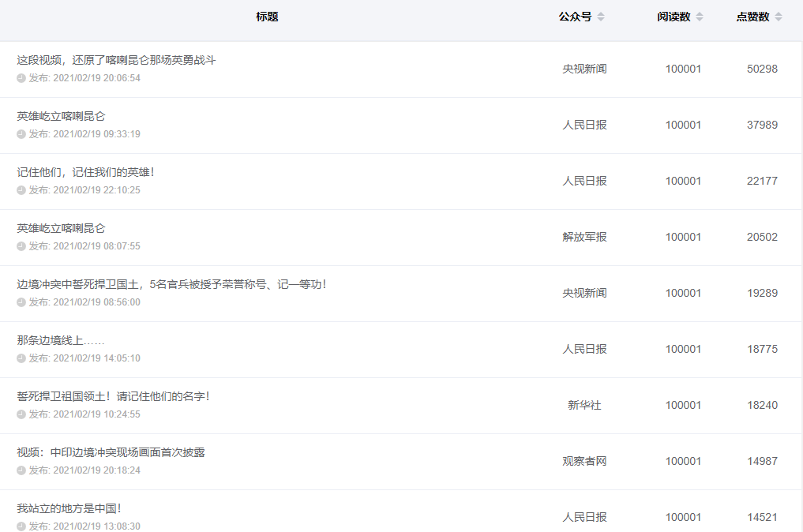Sort by the 阅读数 column sort arrows
The height and width of the screenshot is (532, 803).
pos(700,17)
